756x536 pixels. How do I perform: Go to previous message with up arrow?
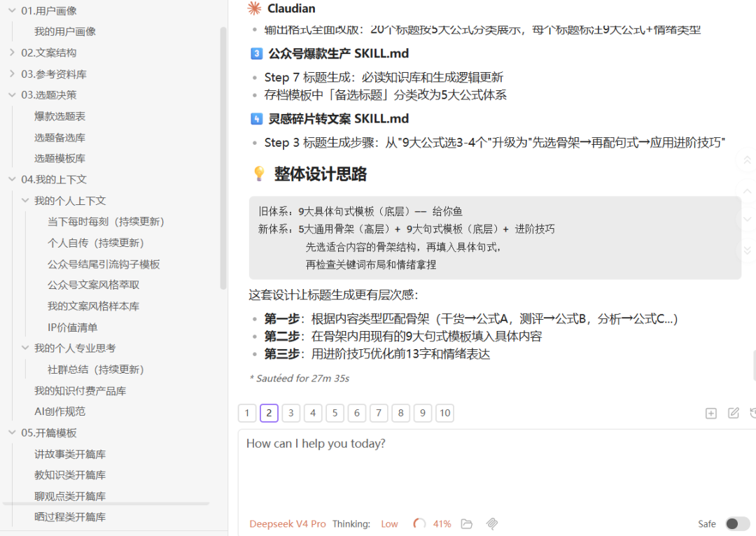(x=747, y=191)
